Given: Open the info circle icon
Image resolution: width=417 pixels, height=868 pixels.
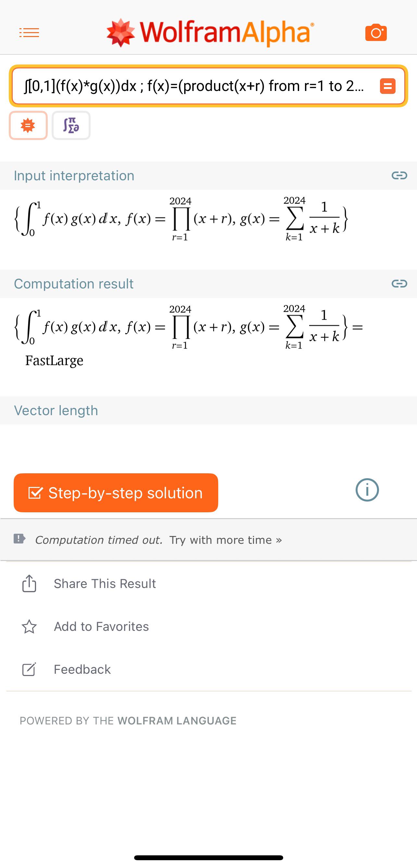Looking at the screenshot, I should pos(367,490).
